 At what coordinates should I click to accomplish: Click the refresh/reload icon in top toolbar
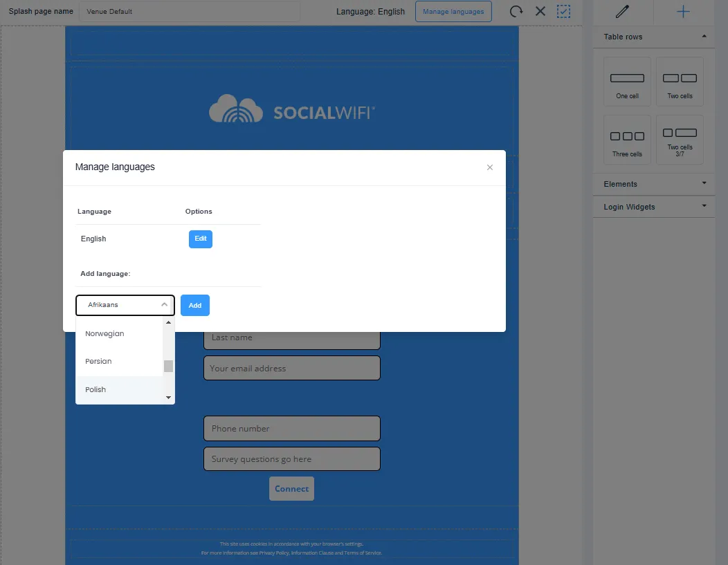pos(516,12)
